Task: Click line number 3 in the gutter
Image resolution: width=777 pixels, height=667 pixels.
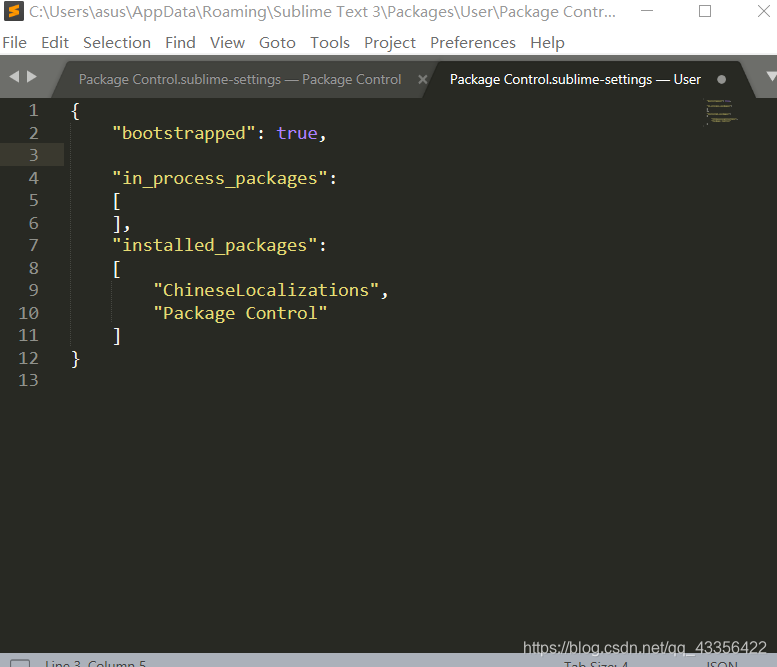Action: click(33, 155)
